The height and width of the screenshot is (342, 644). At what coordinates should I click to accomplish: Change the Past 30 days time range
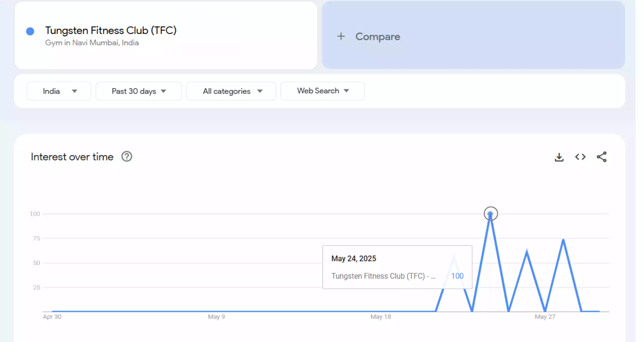tap(138, 91)
